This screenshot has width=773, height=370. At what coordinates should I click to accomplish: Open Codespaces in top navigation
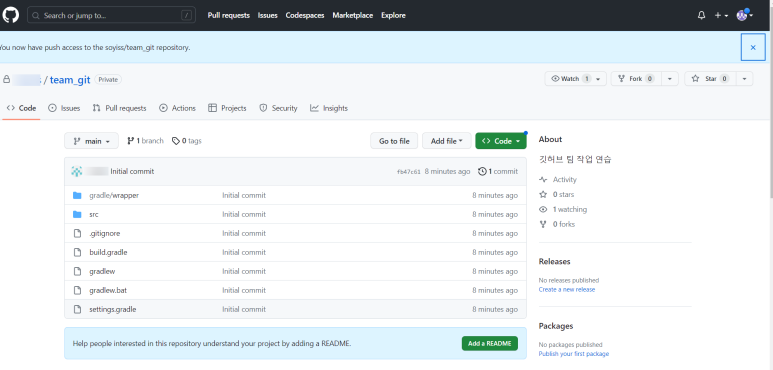coord(305,15)
